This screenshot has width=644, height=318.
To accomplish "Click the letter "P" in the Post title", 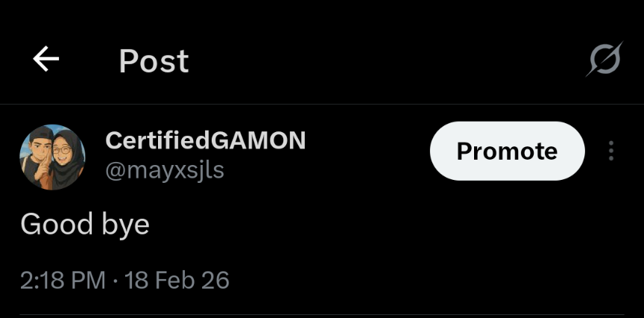I will [128, 61].
